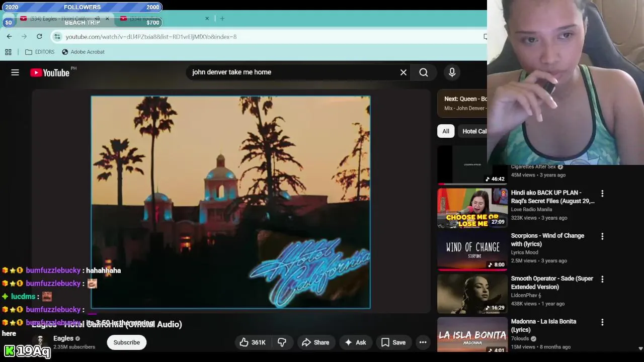644x362 pixels.
Task: Reload the YouTube page
Action: [39, 36]
